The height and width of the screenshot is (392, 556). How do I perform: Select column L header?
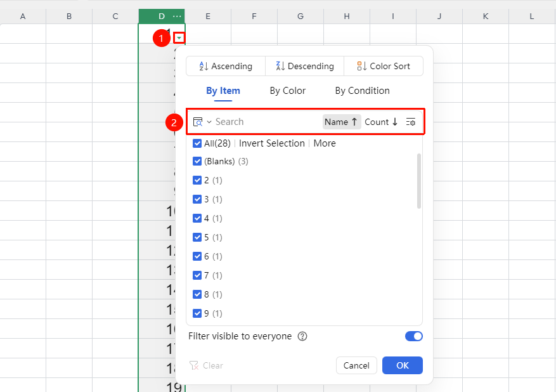coord(532,16)
